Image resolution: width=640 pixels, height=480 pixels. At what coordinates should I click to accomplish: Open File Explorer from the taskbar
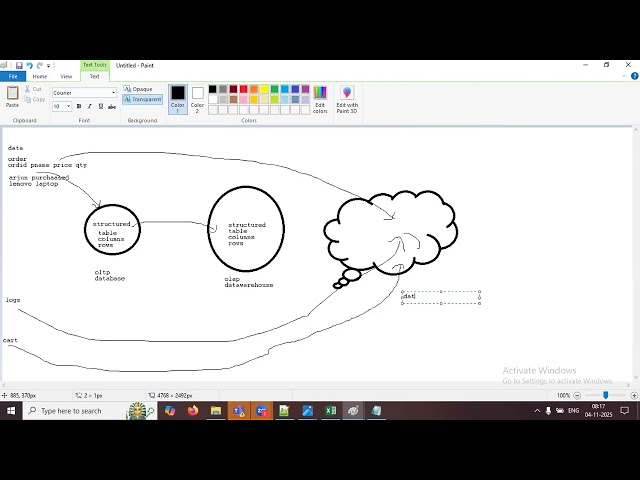point(216,411)
